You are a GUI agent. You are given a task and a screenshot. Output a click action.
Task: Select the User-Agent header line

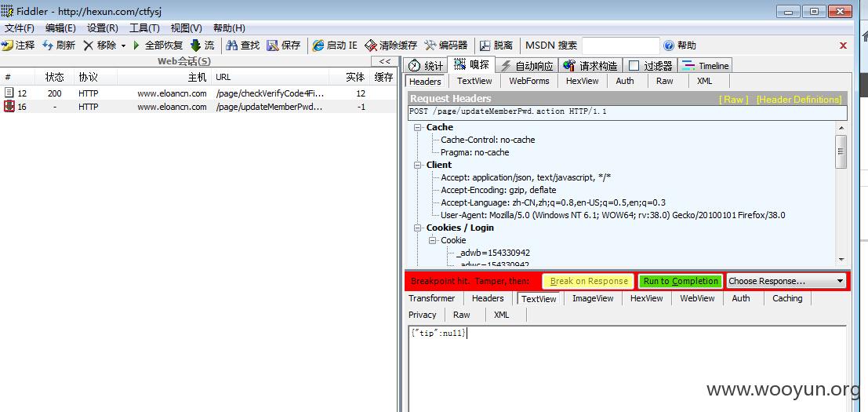(x=613, y=215)
